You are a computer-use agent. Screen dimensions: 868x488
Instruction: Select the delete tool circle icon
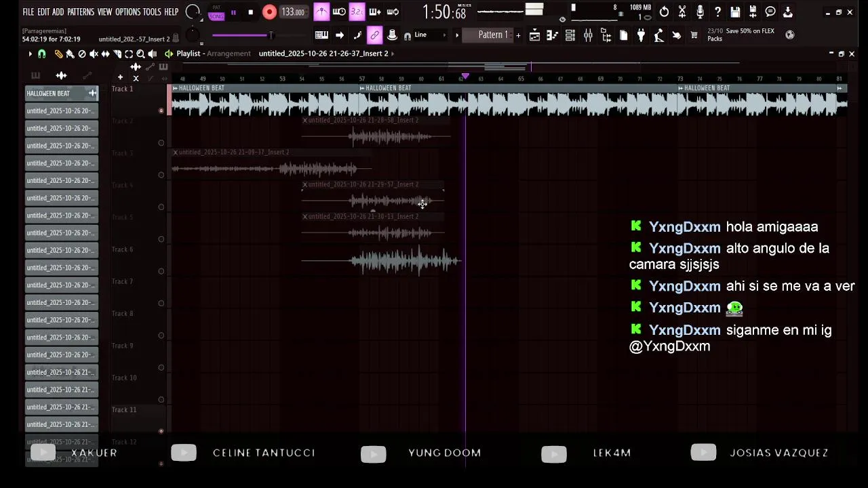[82, 54]
